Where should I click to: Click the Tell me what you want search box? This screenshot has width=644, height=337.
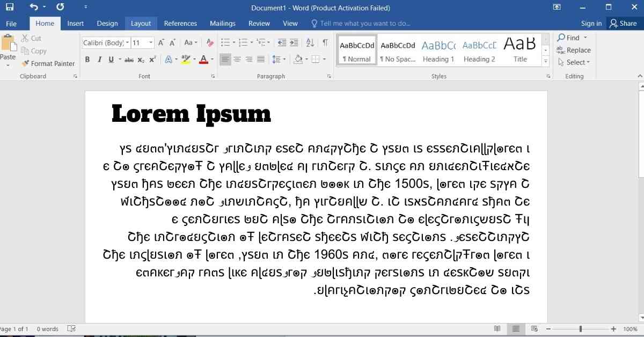[365, 24]
